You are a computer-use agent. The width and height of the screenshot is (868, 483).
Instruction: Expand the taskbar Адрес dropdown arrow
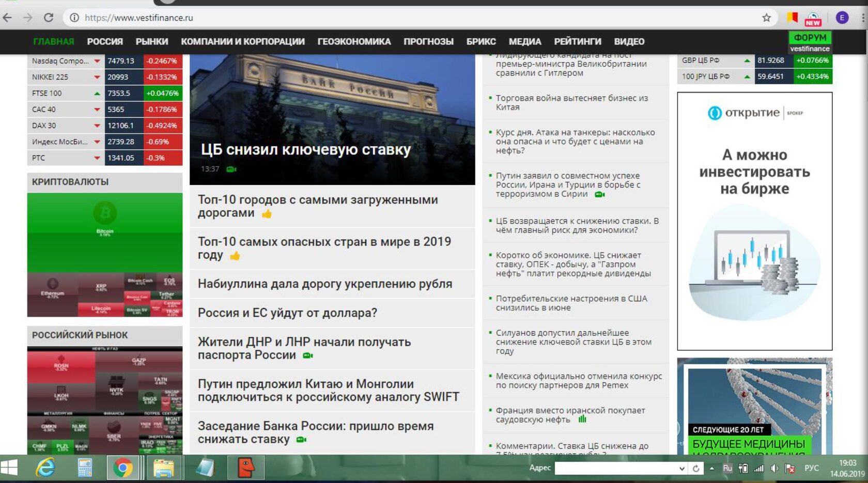tap(682, 469)
